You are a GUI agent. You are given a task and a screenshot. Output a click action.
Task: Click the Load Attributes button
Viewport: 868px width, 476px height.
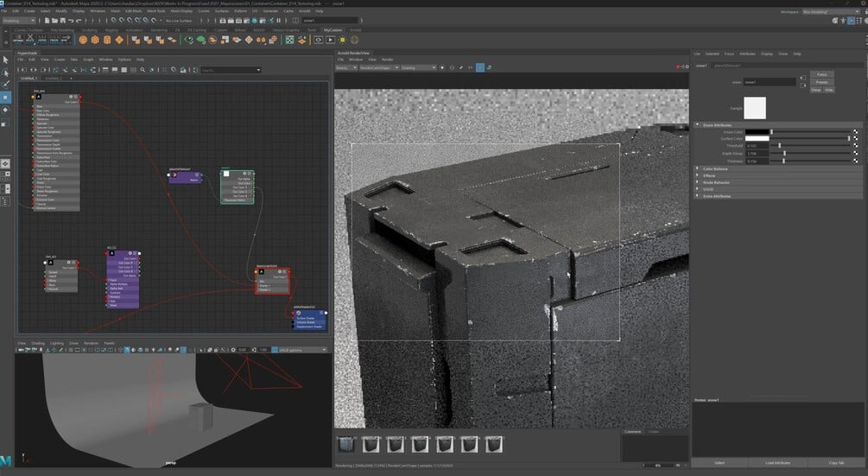pyautogui.click(x=777, y=463)
